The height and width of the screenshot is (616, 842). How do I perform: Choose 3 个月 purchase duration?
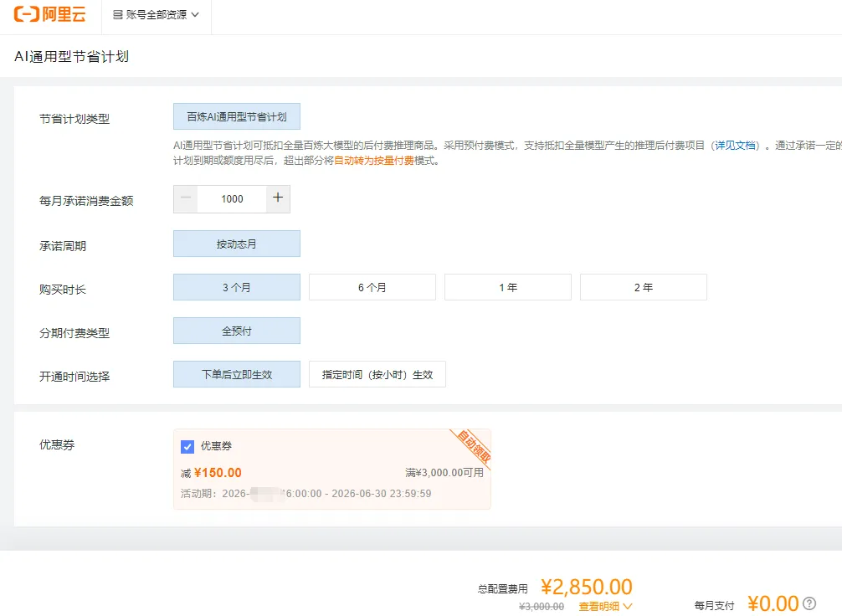[x=236, y=287]
